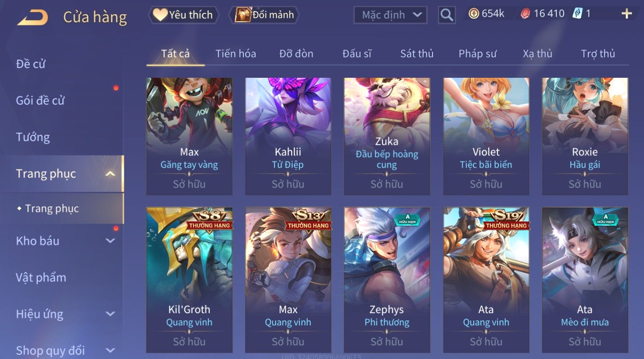The width and height of the screenshot is (644, 359).
Task: Switch to the Sát thủ tab
Action: tap(417, 53)
